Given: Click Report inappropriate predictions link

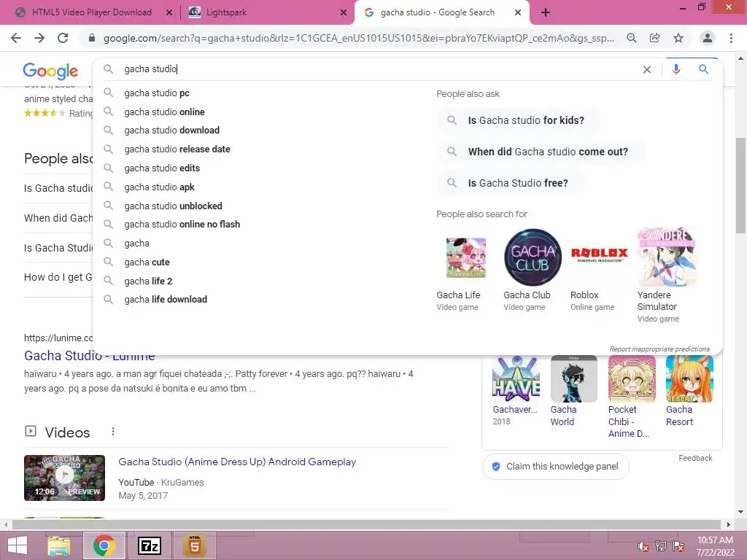Looking at the screenshot, I should pyautogui.click(x=659, y=349).
